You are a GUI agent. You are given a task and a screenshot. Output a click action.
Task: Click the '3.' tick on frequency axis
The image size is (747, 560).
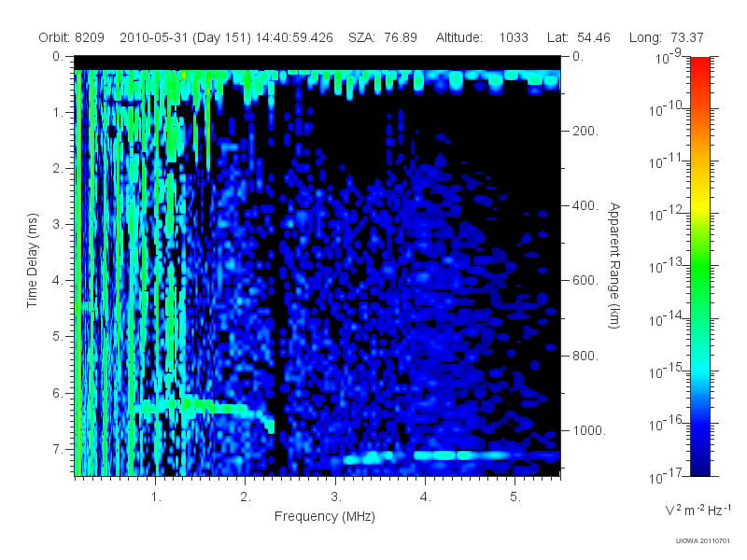pyautogui.click(x=336, y=497)
